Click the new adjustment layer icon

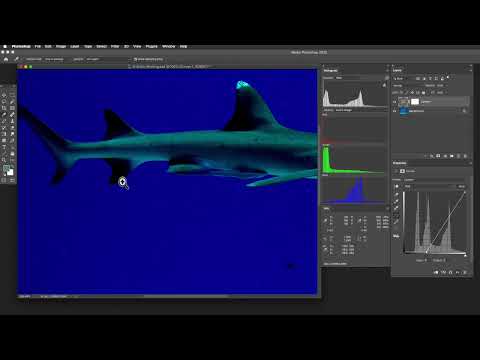445,156
